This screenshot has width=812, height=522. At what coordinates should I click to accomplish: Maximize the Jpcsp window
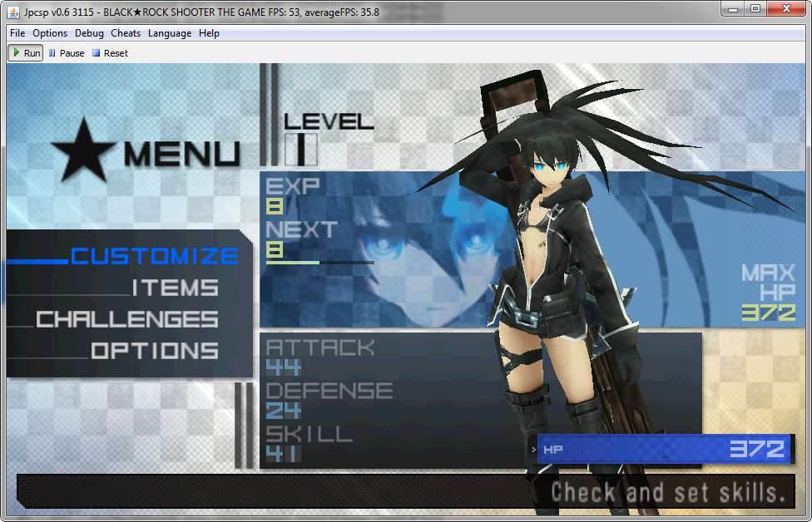click(755, 9)
